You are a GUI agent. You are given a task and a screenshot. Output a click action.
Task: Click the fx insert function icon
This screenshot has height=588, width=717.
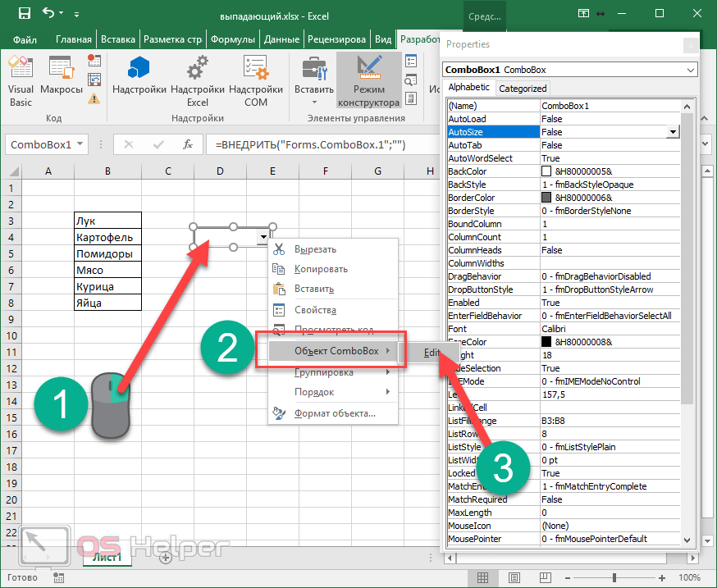188,144
